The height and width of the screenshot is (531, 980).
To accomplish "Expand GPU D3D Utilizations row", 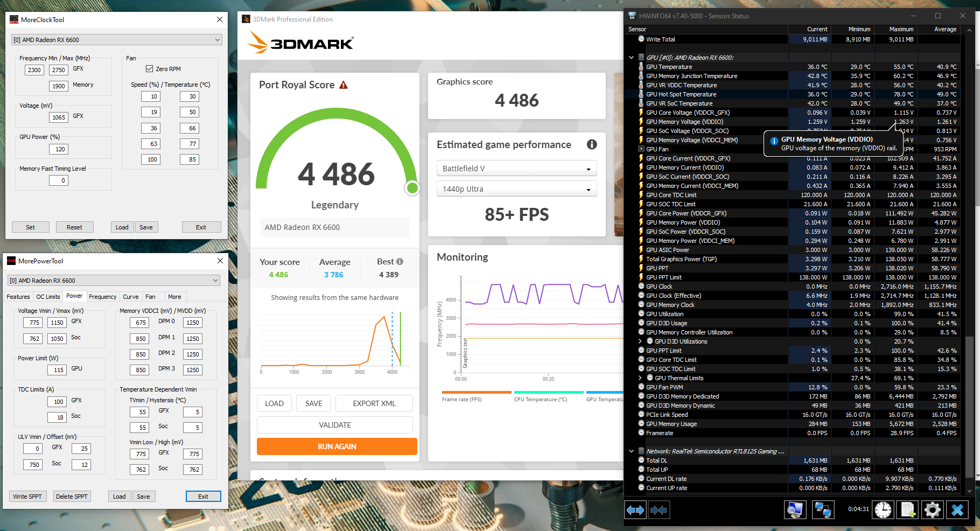I will (640, 341).
